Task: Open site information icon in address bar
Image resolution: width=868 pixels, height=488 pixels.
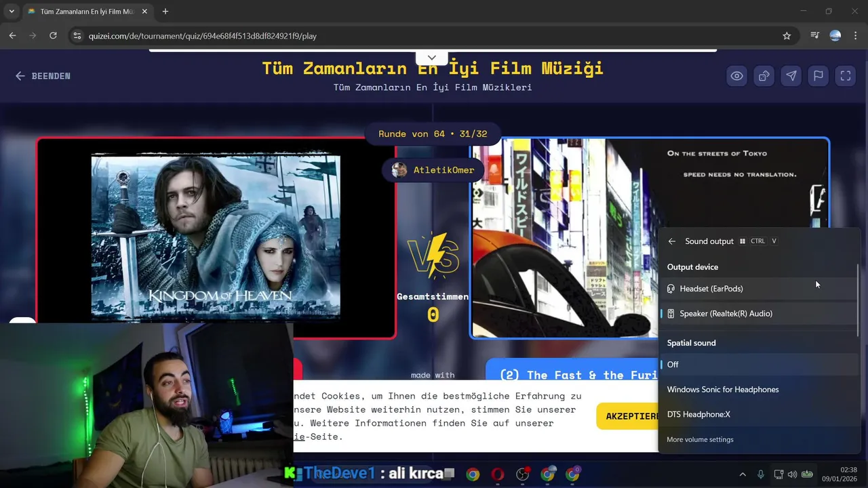Action: point(77,36)
